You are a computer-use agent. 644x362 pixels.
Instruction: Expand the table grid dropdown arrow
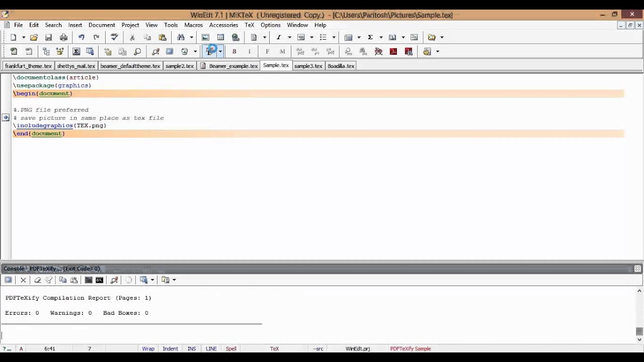click(359, 37)
